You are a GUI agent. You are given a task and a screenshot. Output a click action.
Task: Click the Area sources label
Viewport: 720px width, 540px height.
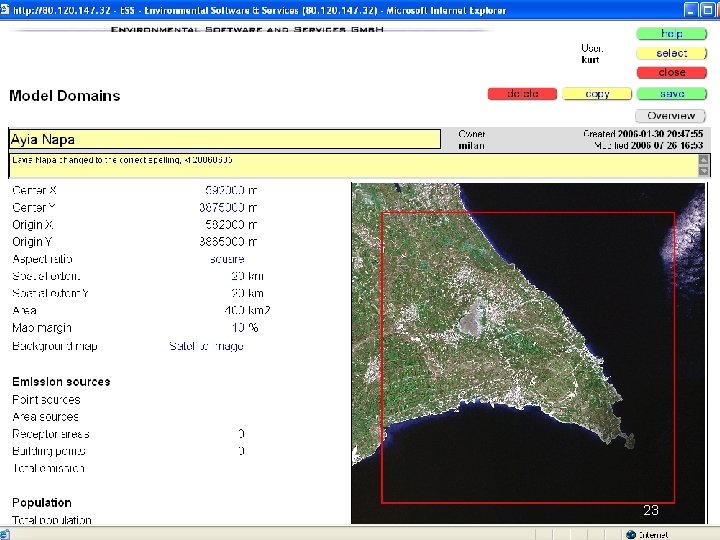(45, 416)
